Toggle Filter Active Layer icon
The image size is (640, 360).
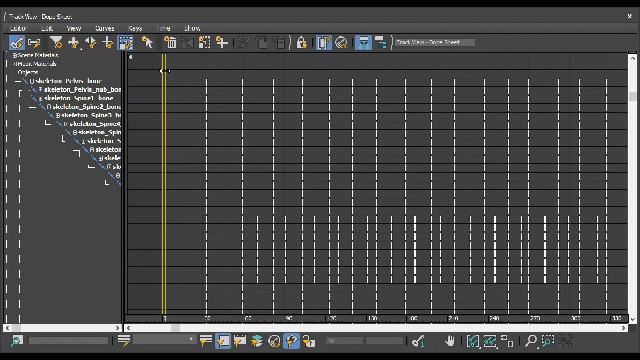coord(257,341)
